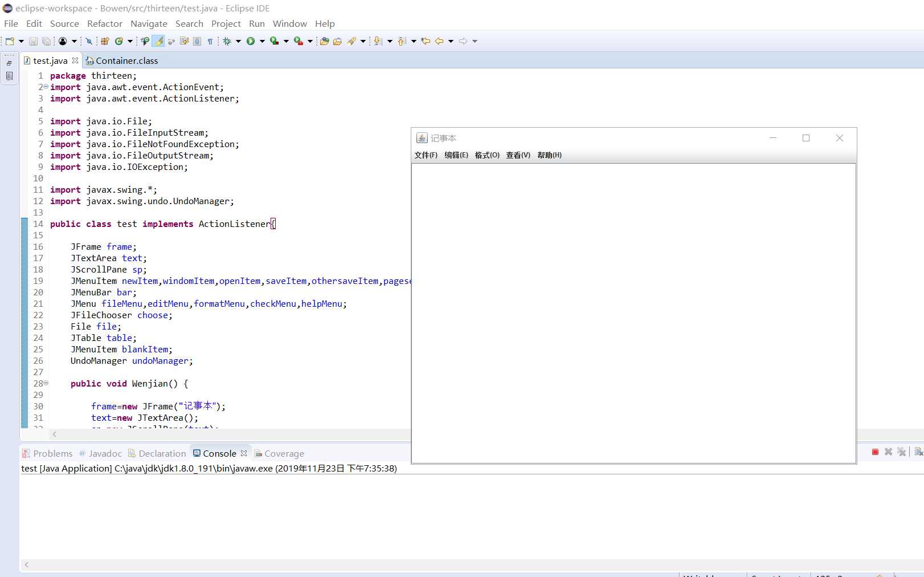Screen dimensions: 924x577
Task: Click New Java Class icon
Action: pos(118,41)
